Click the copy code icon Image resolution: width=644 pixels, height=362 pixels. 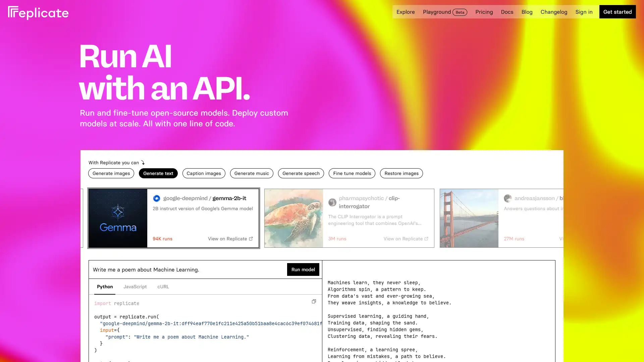[x=314, y=301]
